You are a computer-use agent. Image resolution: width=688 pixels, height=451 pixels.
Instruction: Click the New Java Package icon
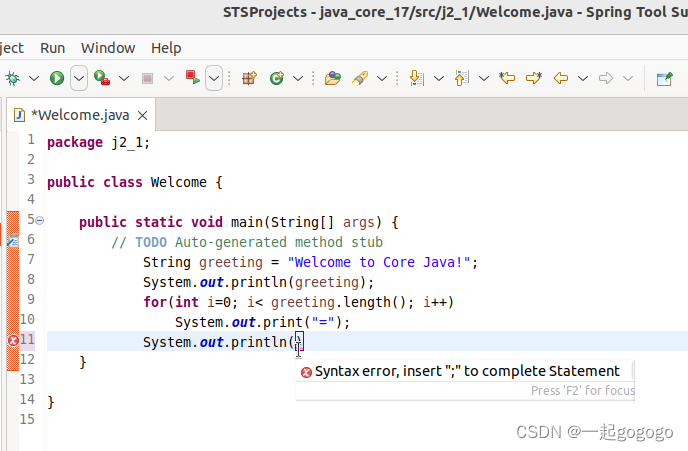pyautogui.click(x=249, y=78)
